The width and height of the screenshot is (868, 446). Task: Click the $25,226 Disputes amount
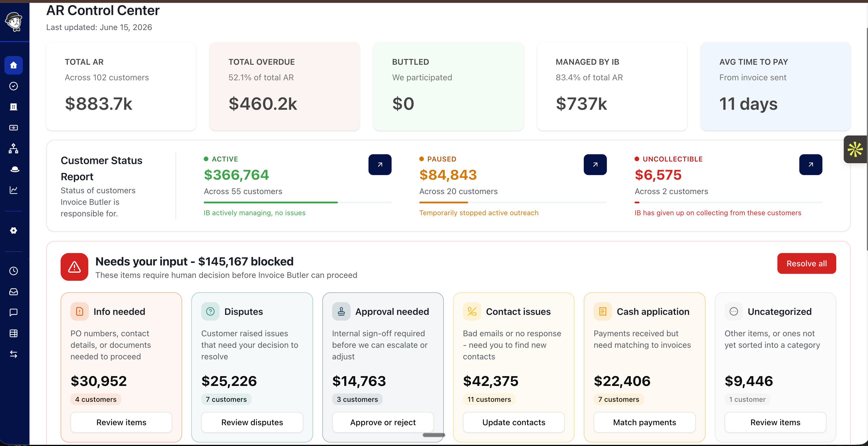[229, 381]
